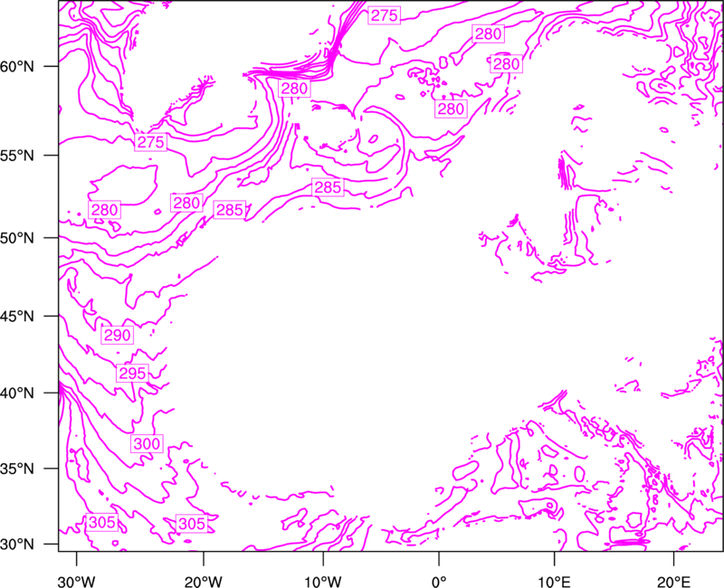Click the 35°N latitude axis label
This screenshot has height=588, width=724.
(x=17, y=469)
